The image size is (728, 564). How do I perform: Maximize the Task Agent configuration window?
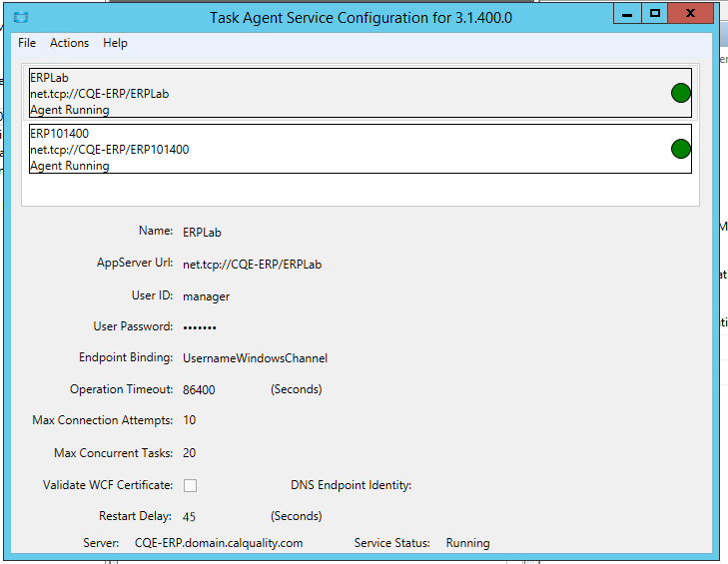655,13
